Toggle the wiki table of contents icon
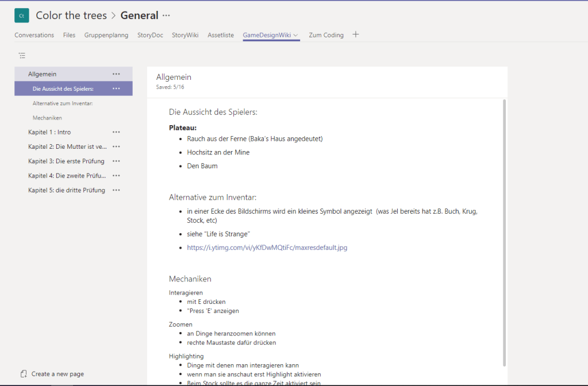 pyautogui.click(x=22, y=56)
